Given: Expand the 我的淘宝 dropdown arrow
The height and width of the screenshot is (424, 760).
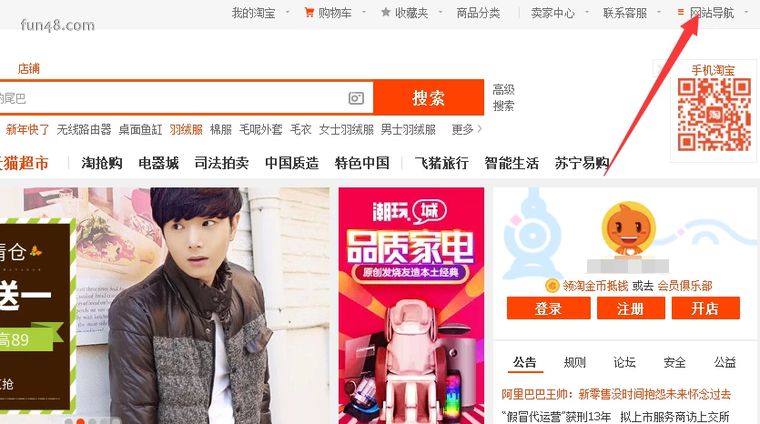Looking at the screenshot, I should point(287,13).
